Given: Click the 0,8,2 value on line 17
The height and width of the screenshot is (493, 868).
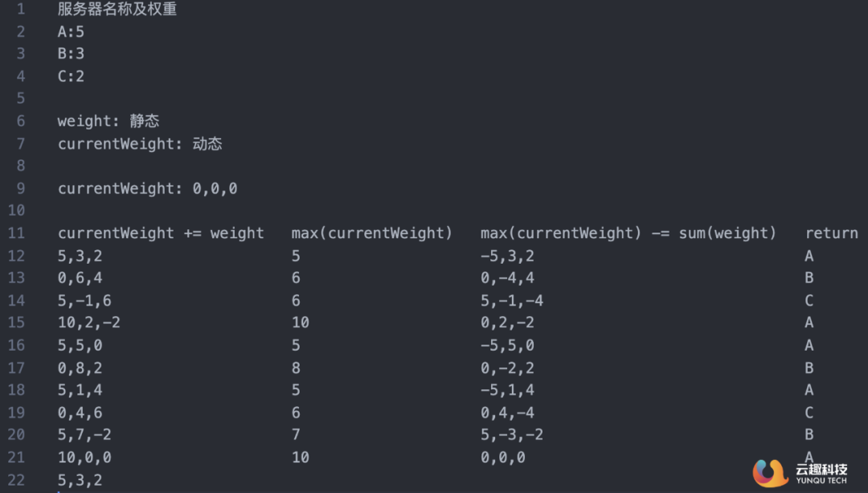Looking at the screenshot, I should pyautogui.click(x=80, y=368).
